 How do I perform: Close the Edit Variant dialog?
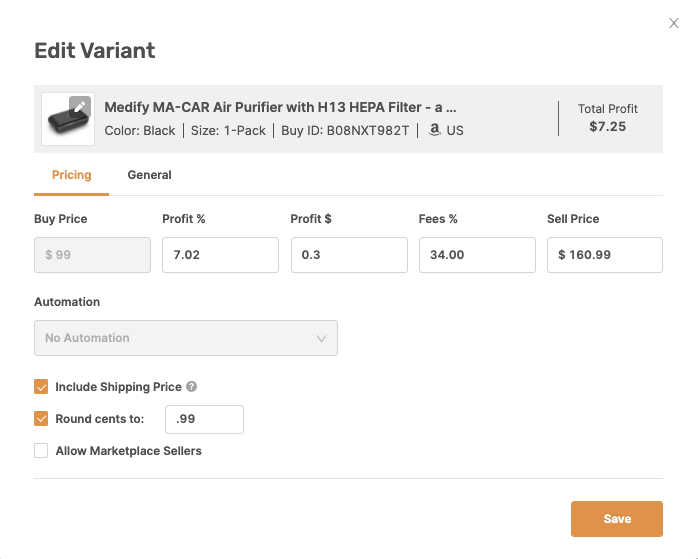point(674,23)
